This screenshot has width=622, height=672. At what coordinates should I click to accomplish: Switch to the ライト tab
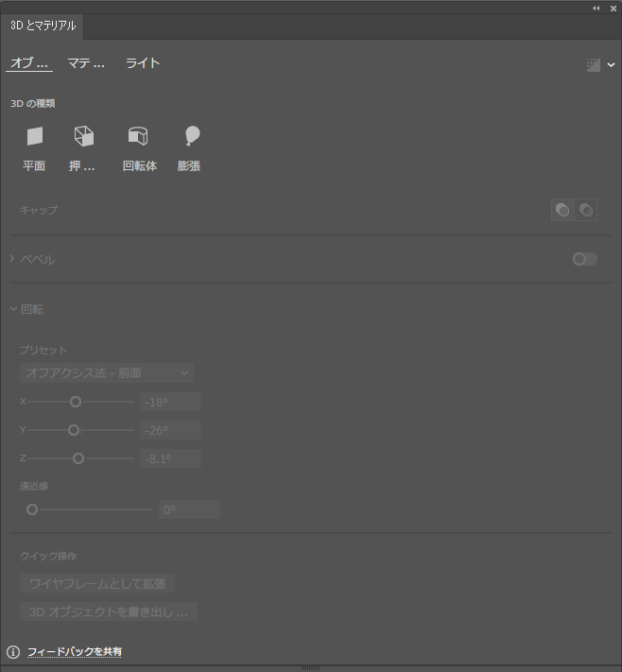[x=143, y=63]
